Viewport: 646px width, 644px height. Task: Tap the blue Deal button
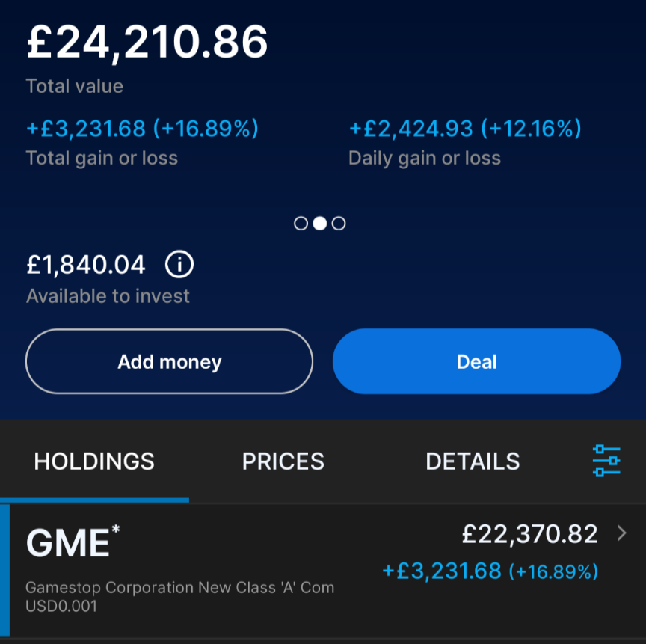click(477, 361)
